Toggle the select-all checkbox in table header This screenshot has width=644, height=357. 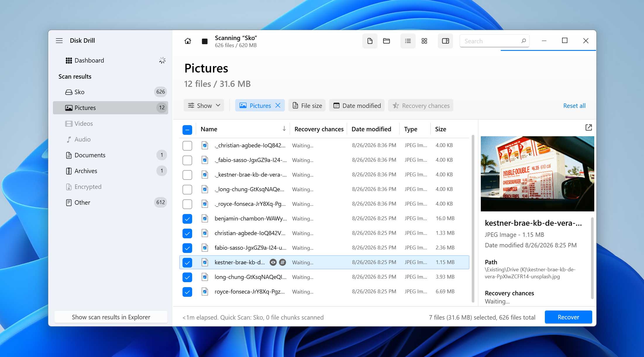(x=187, y=130)
